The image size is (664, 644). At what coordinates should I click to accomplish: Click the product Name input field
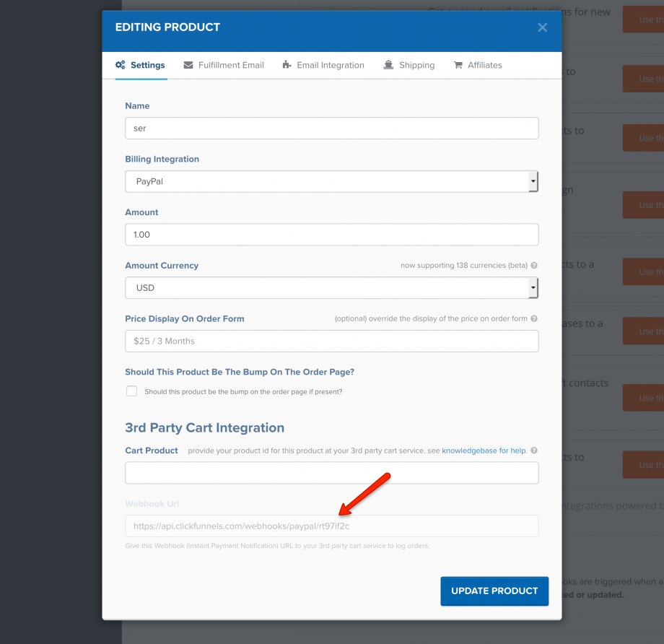[x=331, y=128]
